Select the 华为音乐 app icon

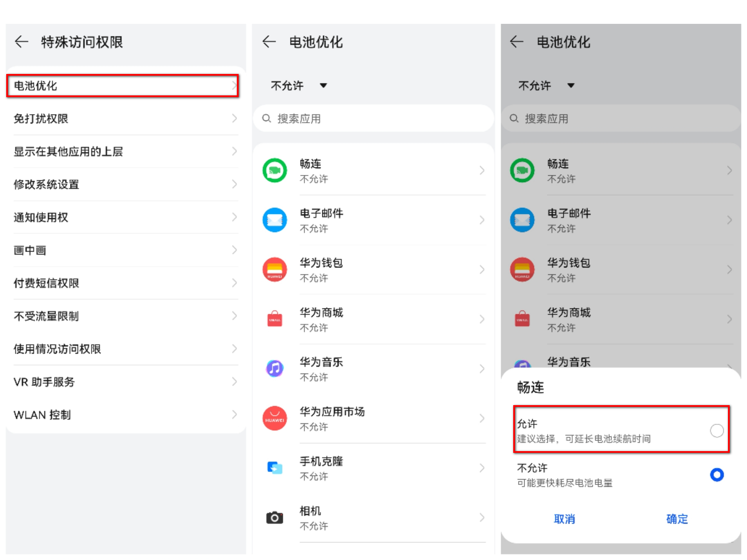pyautogui.click(x=274, y=368)
